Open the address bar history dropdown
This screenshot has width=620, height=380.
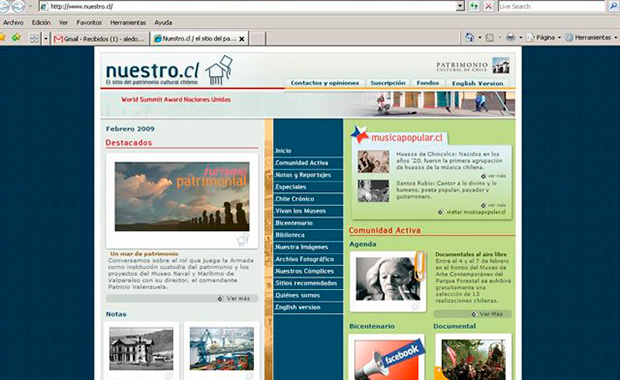[460, 6]
